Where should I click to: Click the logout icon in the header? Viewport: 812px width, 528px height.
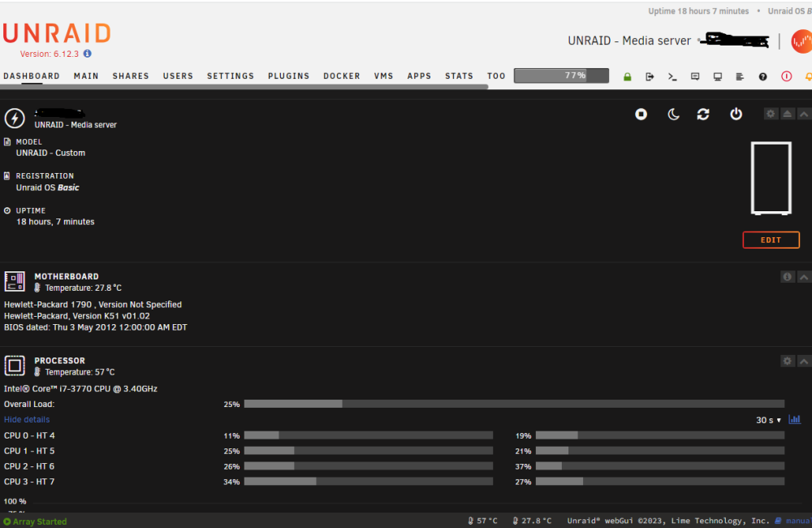650,76
